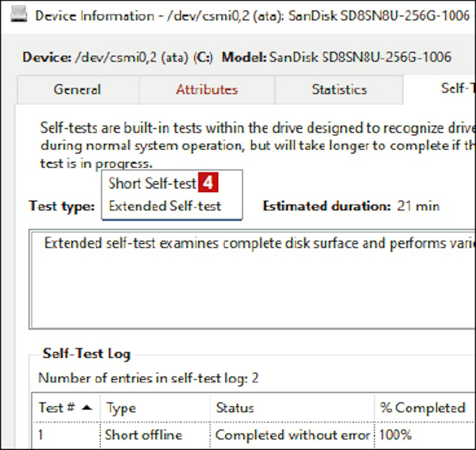Screen dimensions: 476x450
Task: Click the Extended self-test description box
Action: [252, 279]
